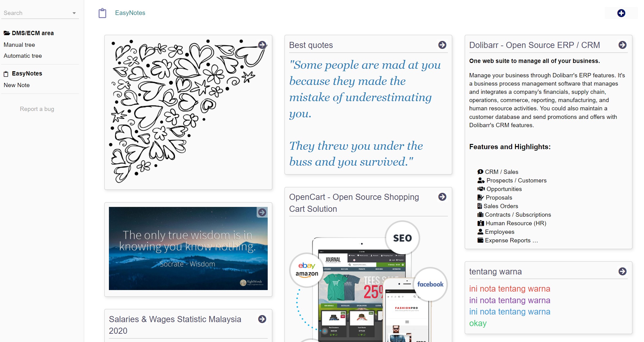
Task: Open the tentang warna note arrow icon
Action: (x=622, y=271)
